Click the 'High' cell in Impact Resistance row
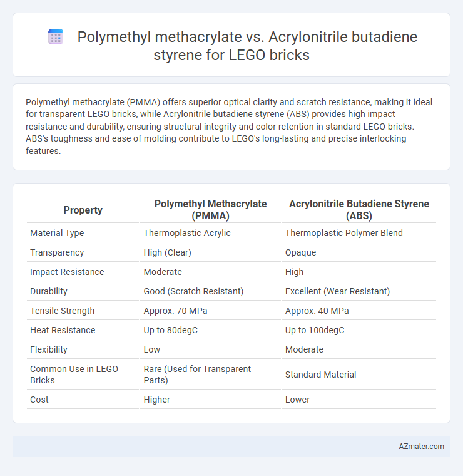The image size is (463, 476). pyautogui.click(x=294, y=272)
